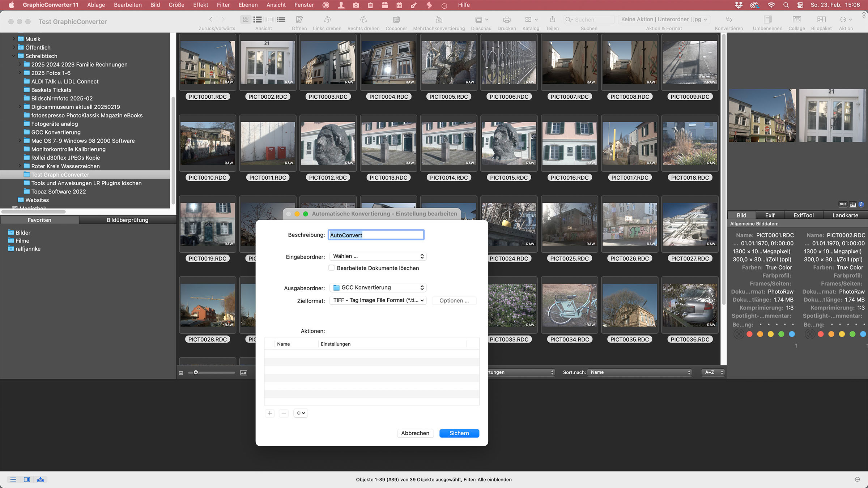Select the Topaz Software 2022 folder
The height and width of the screenshot is (488, 868).
click(x=58, y=192)
